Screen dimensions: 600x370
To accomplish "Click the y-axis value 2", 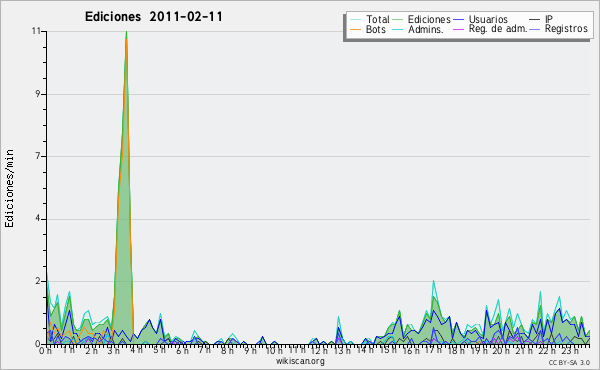I will (x=38, y=281).
